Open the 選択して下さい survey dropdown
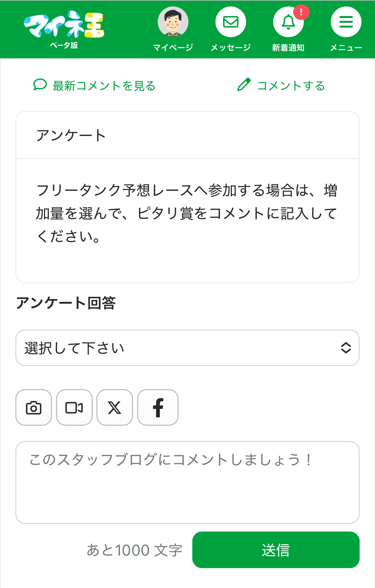This screenshot has height=588, width=375. point(179,348)
